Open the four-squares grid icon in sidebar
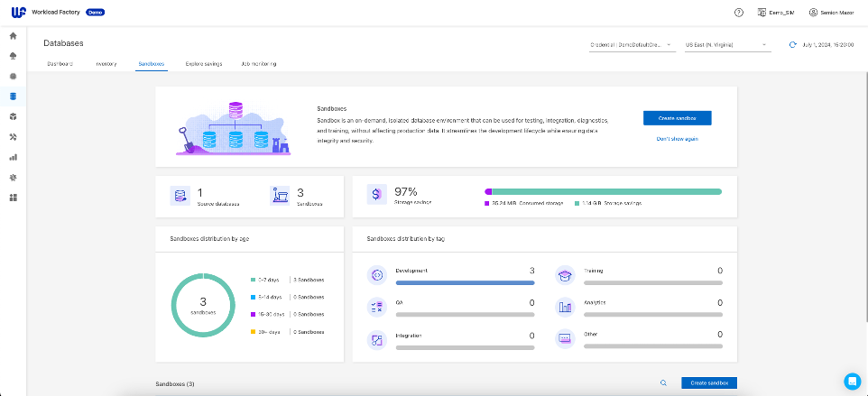The height and width of the screenshot is (396, 868). [x=13, y=198]
